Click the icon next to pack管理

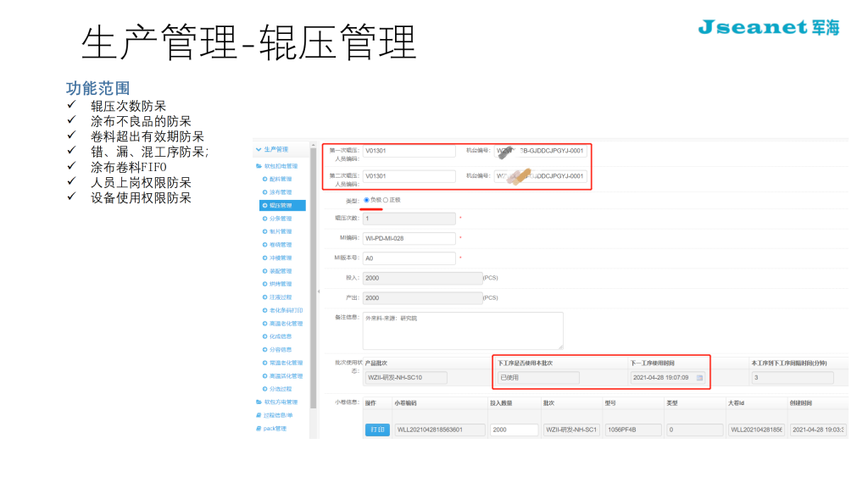tap(259, 429)
